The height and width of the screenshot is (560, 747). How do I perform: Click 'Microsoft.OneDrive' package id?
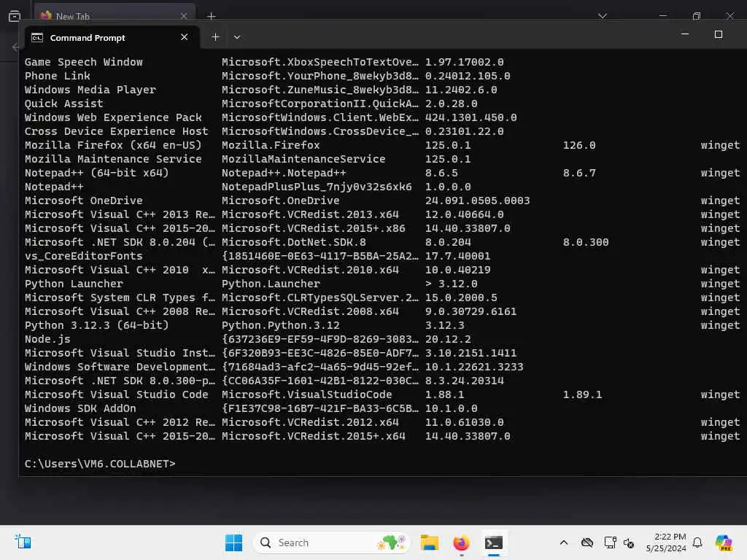(x=281, y=200)
